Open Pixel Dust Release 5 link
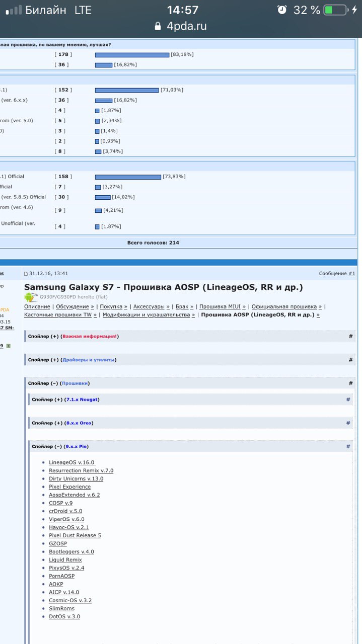Image resolution: width=362 pixels, height=644 pixels. (x=75, y=535)
